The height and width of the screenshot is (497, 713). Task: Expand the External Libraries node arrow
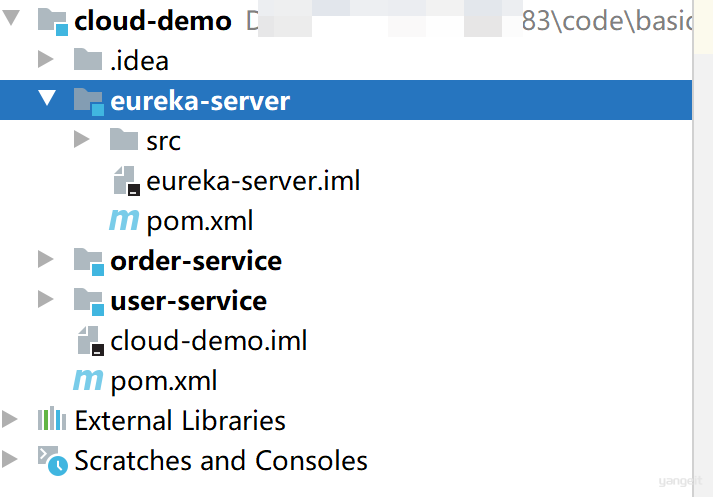tap(10, 419)
